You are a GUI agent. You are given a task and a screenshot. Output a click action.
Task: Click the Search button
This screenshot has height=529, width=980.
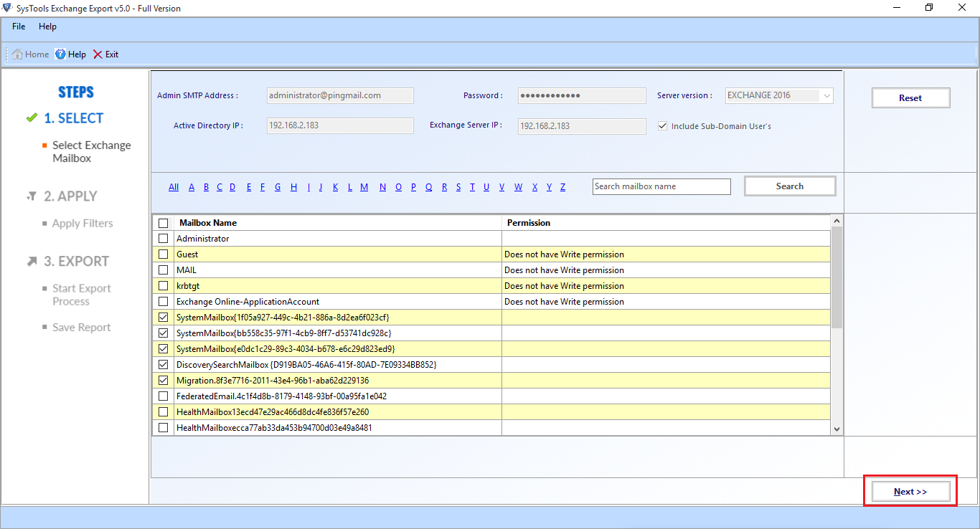tap(790, 186)
